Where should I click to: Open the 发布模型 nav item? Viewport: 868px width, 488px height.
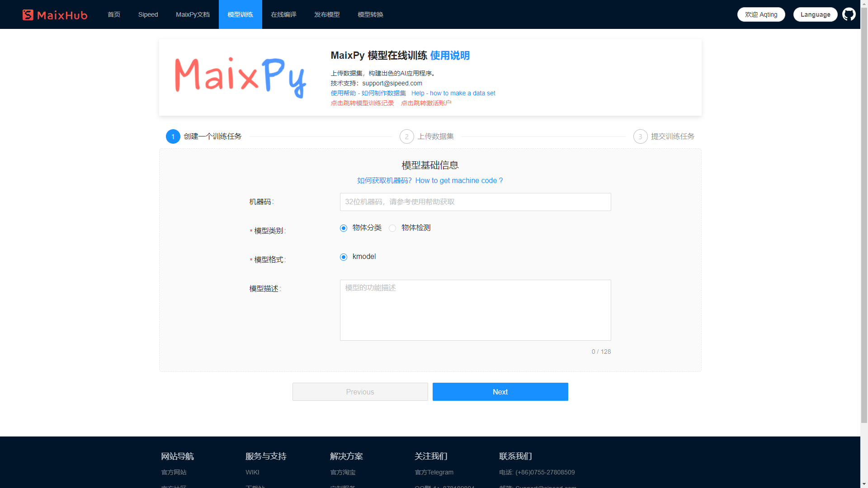click(x=327, y=14)
